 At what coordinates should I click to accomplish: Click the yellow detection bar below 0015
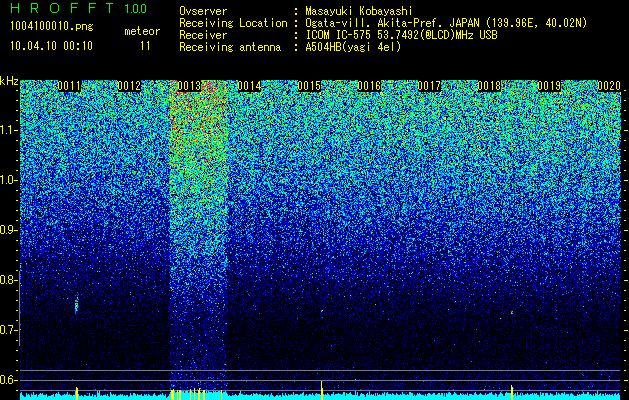(322, 390)
